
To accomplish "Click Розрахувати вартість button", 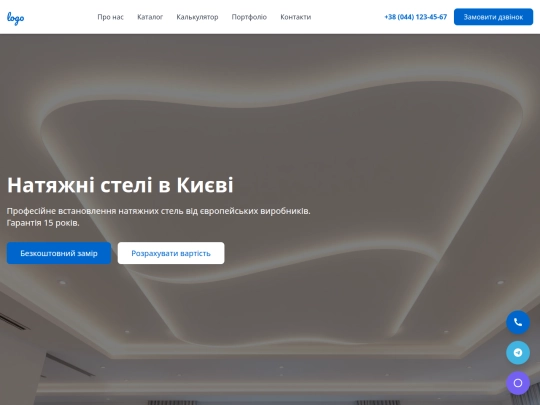I will click(x=171, y=253).
